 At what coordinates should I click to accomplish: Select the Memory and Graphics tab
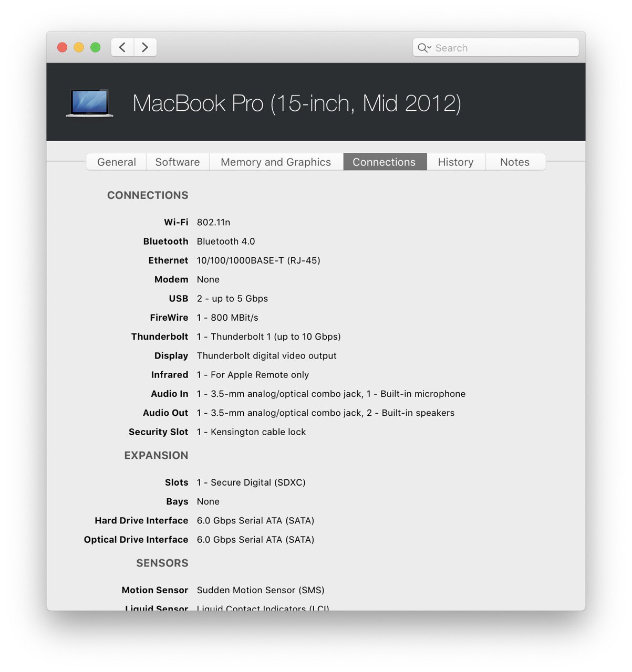pyautogui.click(x=276, y=162)
